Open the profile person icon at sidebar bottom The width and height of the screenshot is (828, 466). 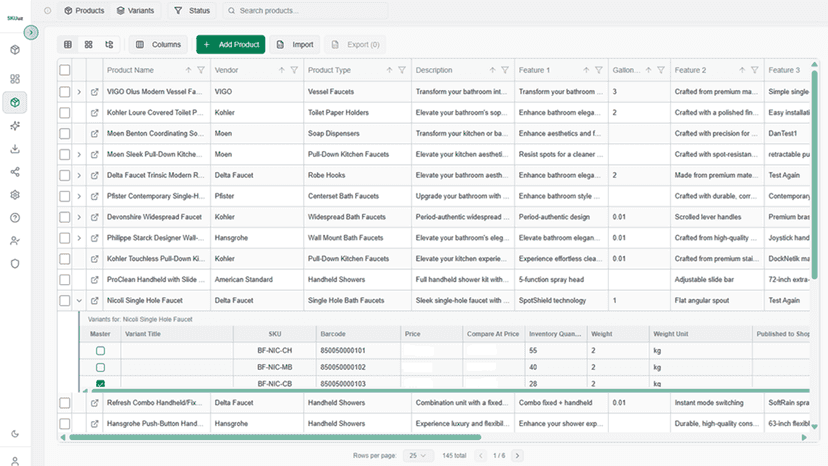point(15,461)
